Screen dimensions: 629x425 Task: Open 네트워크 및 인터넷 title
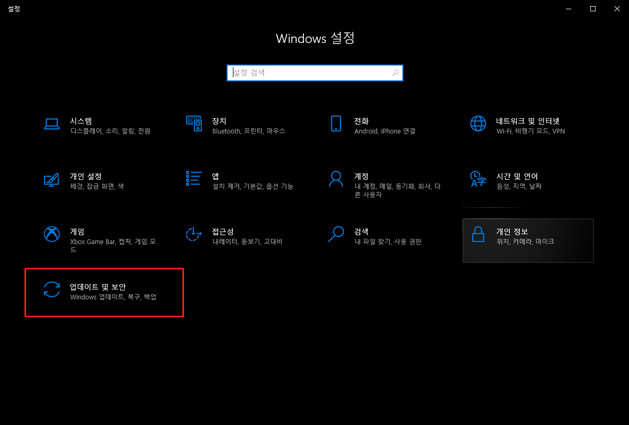click(528, 121)
